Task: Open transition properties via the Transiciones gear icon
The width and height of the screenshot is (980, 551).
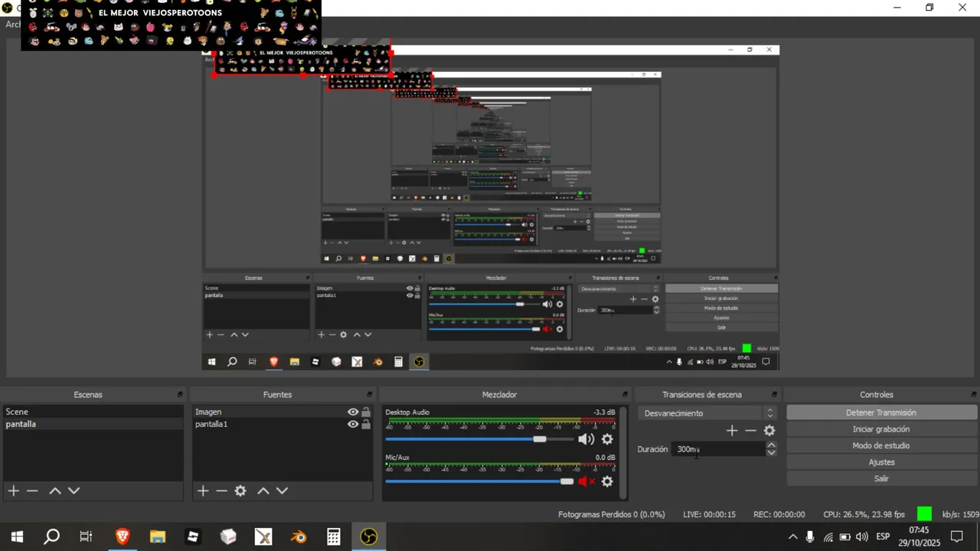Action: pos(769,431)
